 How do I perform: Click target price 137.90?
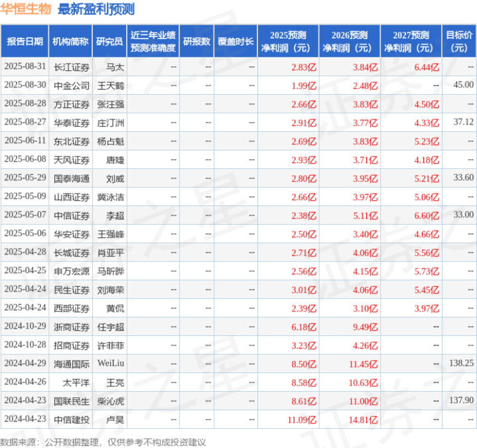pyautogui.click(x=461, y=400)
